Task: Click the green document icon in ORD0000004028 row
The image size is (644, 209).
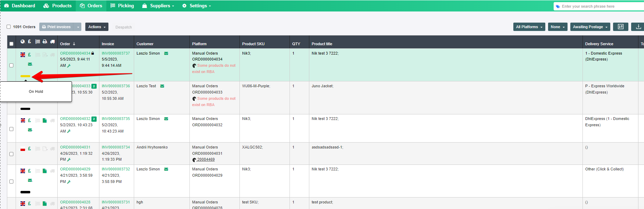Action: click(44, 203)
